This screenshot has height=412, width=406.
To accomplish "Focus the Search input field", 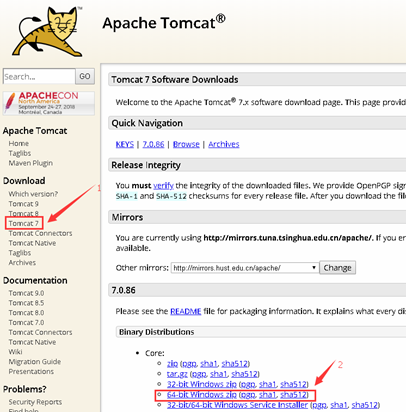I will point(39,76).
